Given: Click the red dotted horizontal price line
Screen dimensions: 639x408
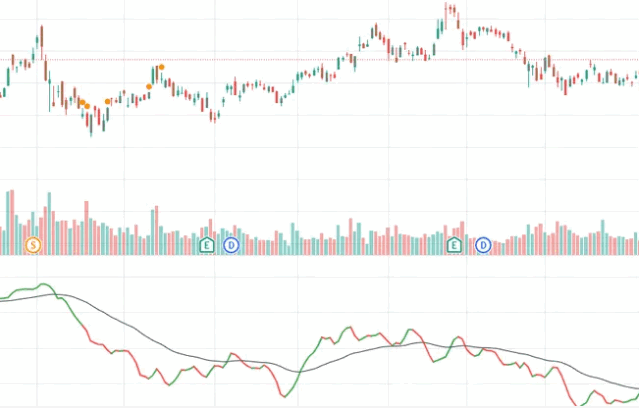Looking at the screenshot, I should (300, 60).
